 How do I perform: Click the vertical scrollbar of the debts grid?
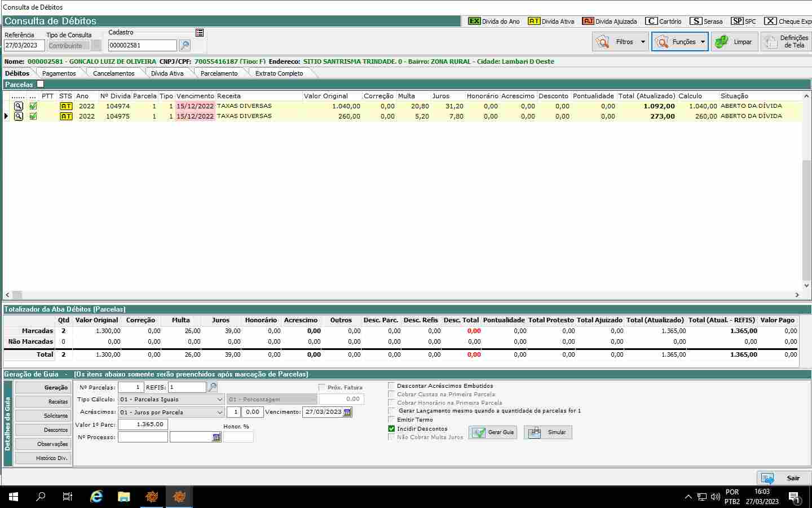pyautogui.click(x=806, y=226)
